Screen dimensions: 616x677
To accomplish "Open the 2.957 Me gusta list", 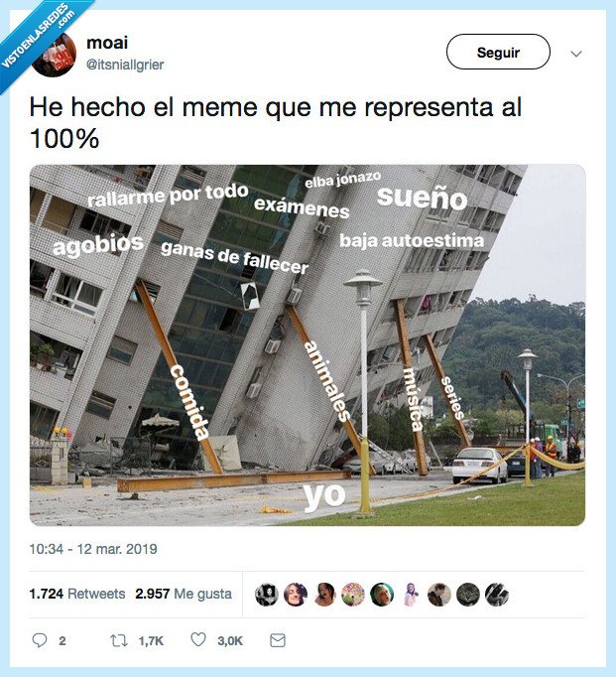I will 184,594.
